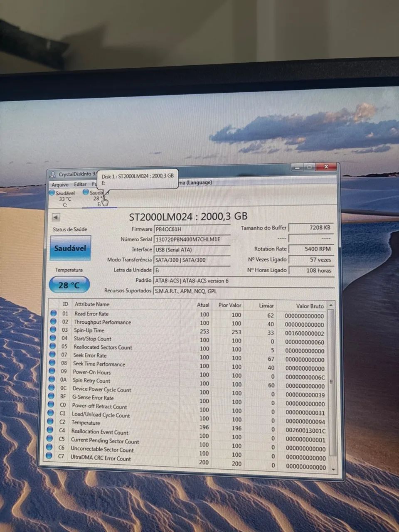Screen dimensions: 399x532
Task: Click raw value 001600000002
Action: [x=305, y=333]
